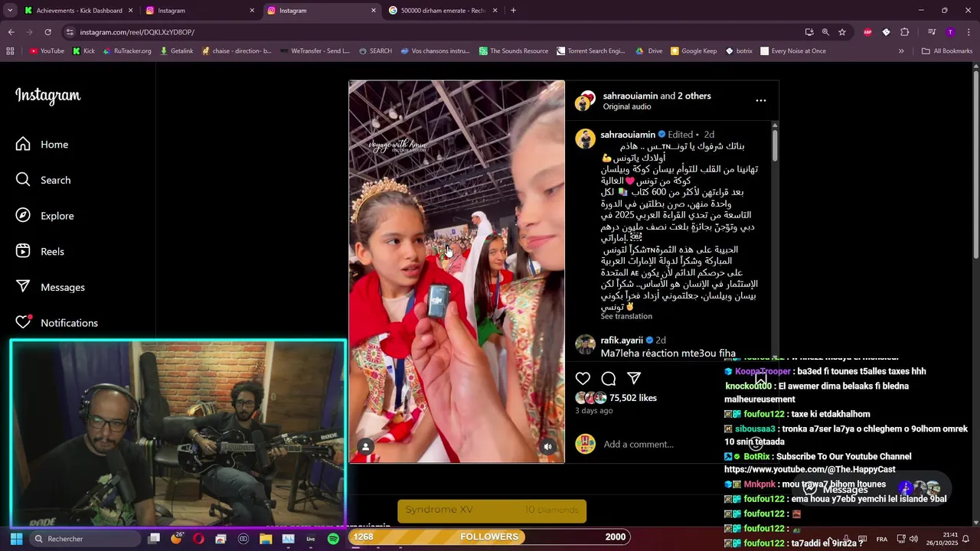The image size is (980, 551).
Task: Bookmark this page with the star icon
Action: 842,32
